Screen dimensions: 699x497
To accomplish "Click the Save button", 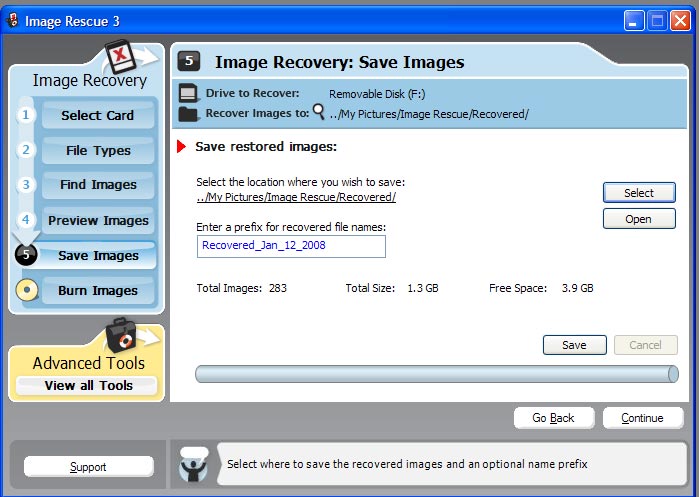I will coord(575,345).
